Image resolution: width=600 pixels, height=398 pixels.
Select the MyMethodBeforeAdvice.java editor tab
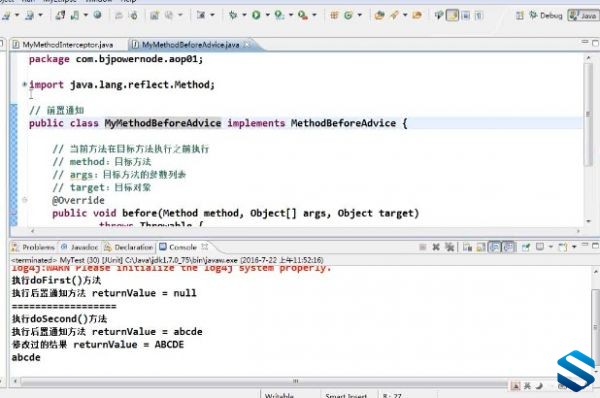[x=190, y=45]
